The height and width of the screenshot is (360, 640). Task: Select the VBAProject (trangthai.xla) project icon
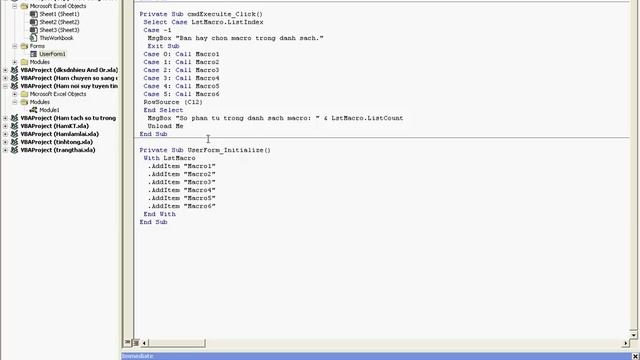[15, 150]
